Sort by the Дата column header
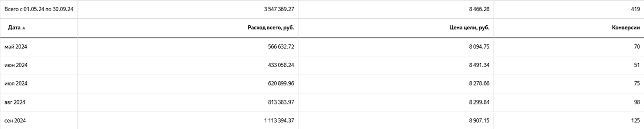This screenshot has height=129, width=644. [14, 28]
